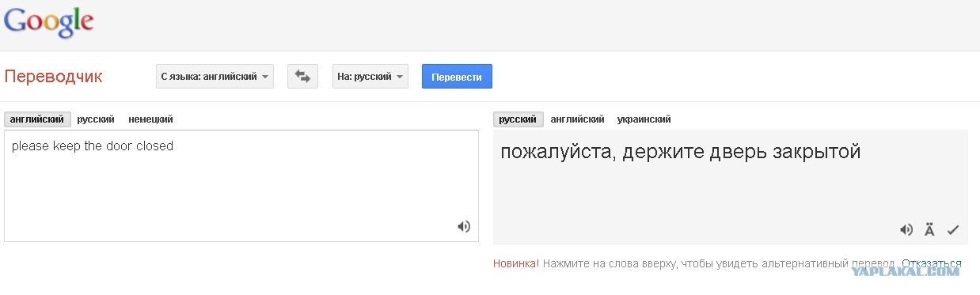
Task: Play audio of English source text
Action: [464, 226]
